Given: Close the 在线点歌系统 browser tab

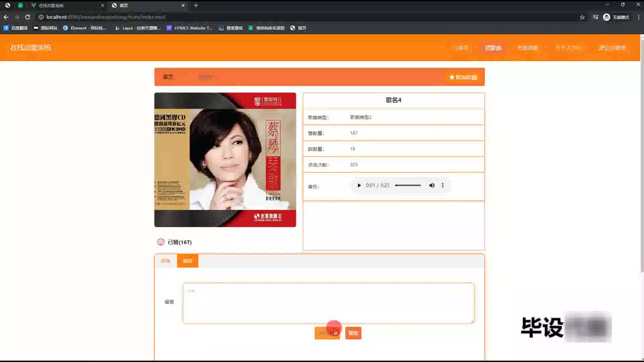Looking at the screenshot, I should click(x=102, y=5).
